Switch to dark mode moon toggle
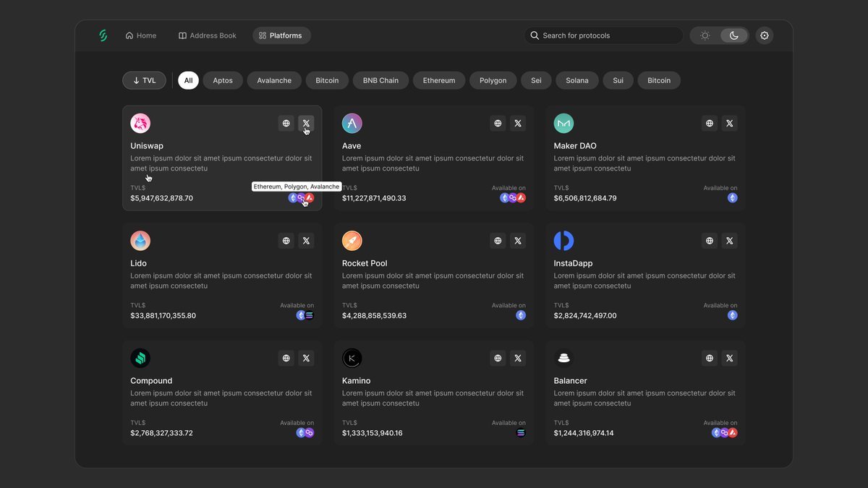The width and height of the screenshot is (868, 488). tap(734, 35)
